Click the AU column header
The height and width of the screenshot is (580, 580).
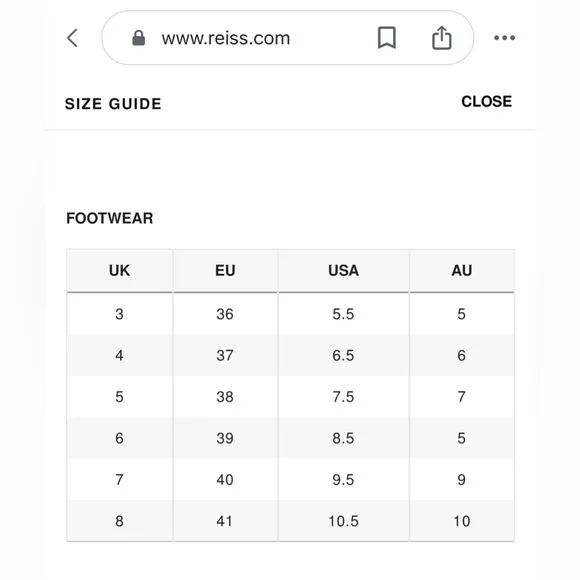pos(462,270)
